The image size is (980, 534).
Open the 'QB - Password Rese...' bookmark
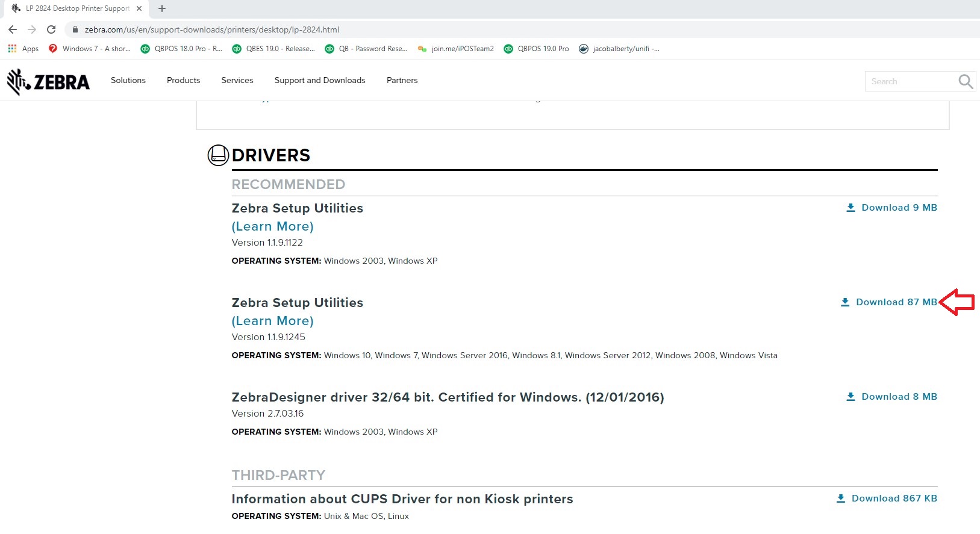[366, 49]
